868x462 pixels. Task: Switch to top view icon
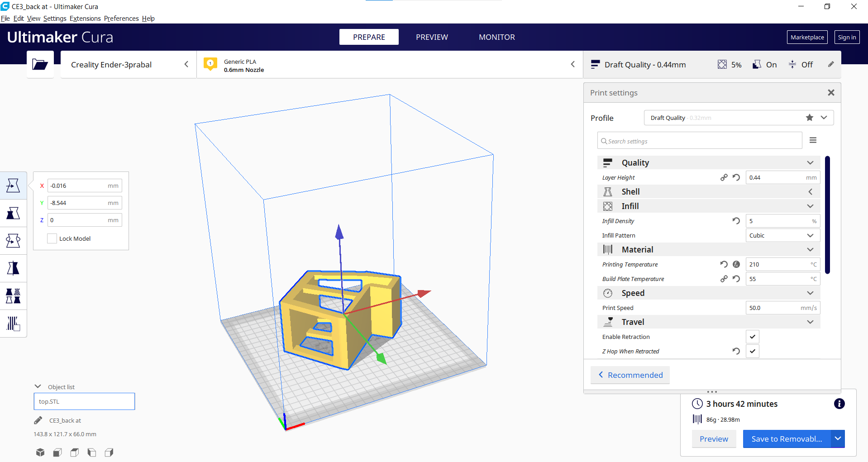(75, 452)
